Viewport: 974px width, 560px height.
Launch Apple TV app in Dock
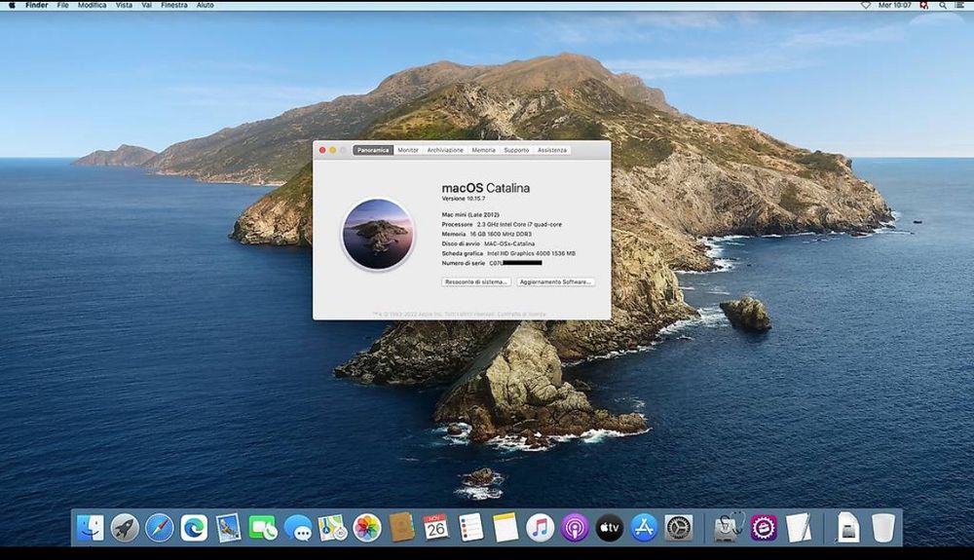(610, 528)
